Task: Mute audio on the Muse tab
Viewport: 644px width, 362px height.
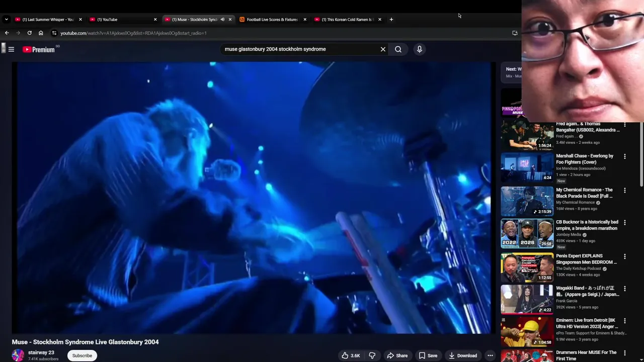Action: point(222,20)
